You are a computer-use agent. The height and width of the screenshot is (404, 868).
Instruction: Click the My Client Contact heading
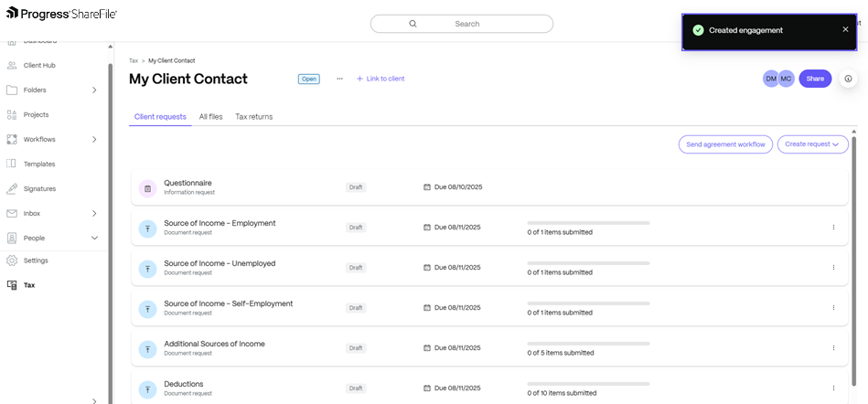(x=188, y=79)
